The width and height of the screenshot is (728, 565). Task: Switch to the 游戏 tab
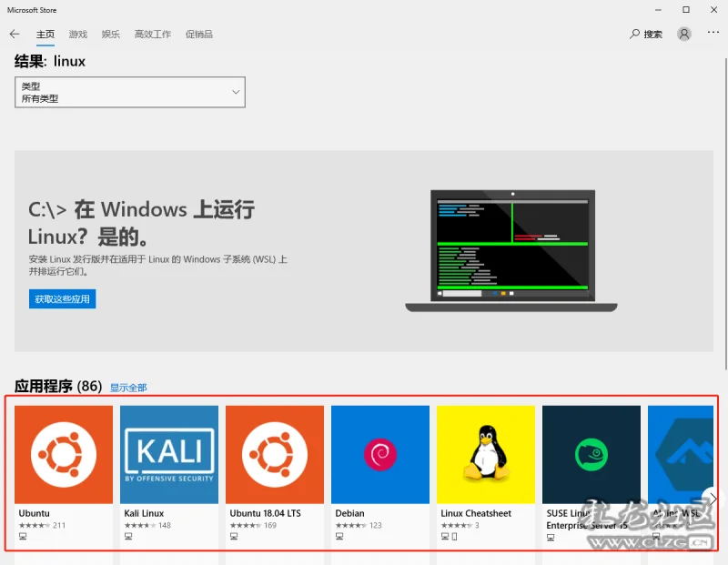coord(78,35)
